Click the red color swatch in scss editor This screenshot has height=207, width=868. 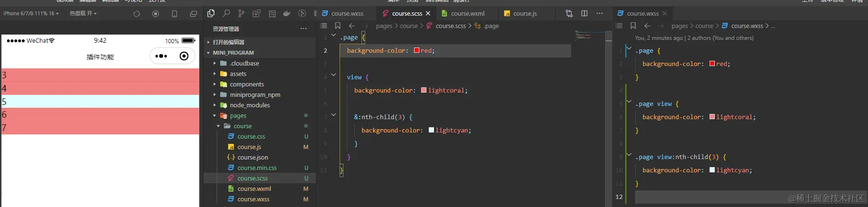coord(416,50)
